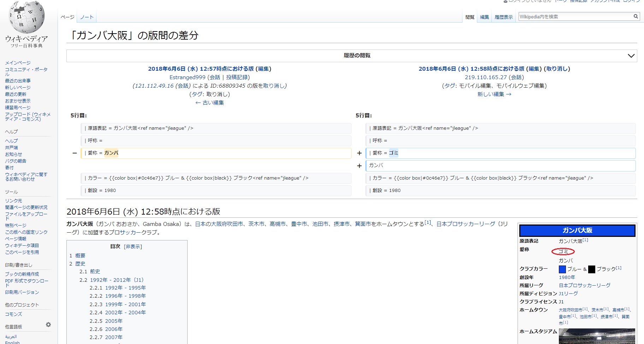Open お知らせ sidebar link
The image size is (644, 344).
tap(13, 154)
